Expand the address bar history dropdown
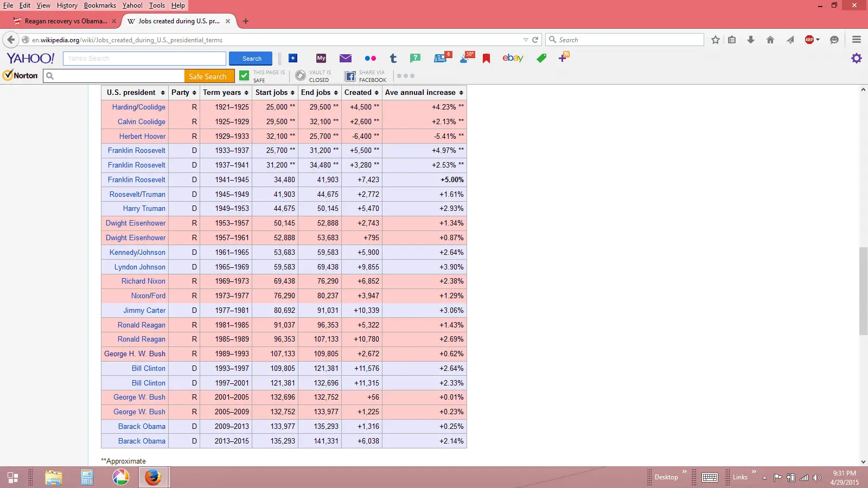868x488 pixels. (x=525, y=40)
